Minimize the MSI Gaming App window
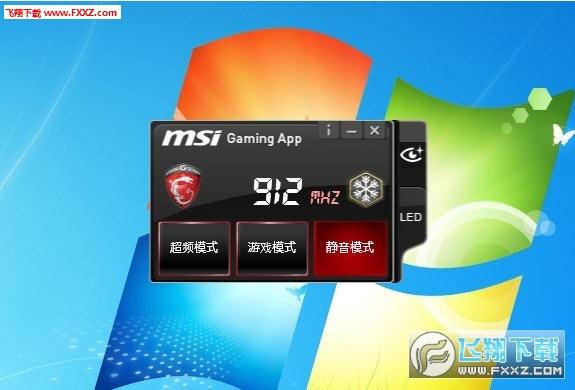 click(x=352, y=130)
